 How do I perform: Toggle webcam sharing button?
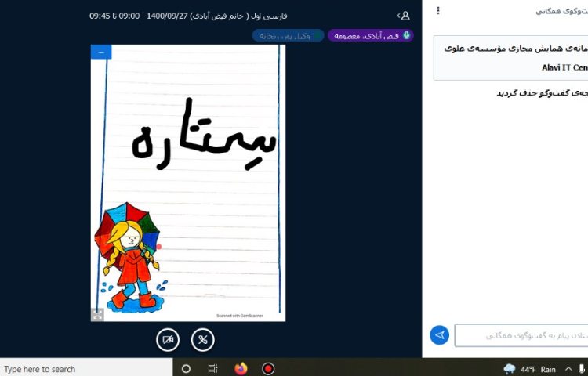(168, 340)
